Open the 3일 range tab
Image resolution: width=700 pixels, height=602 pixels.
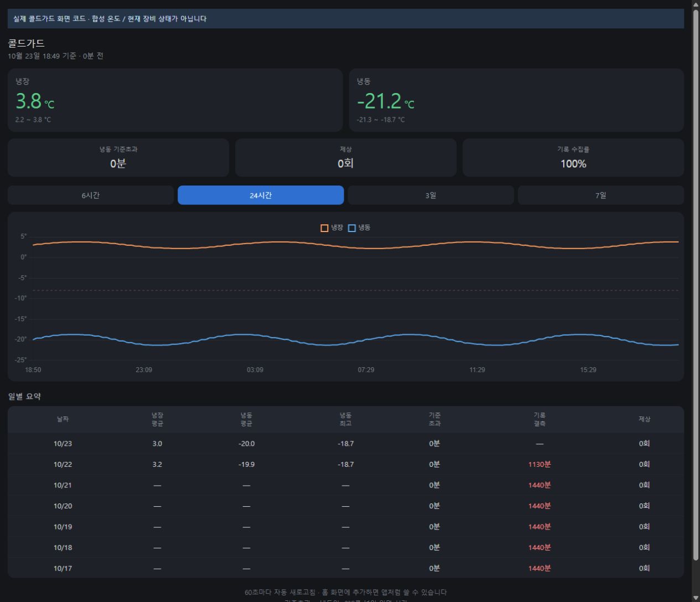click(x=431, y=195)
